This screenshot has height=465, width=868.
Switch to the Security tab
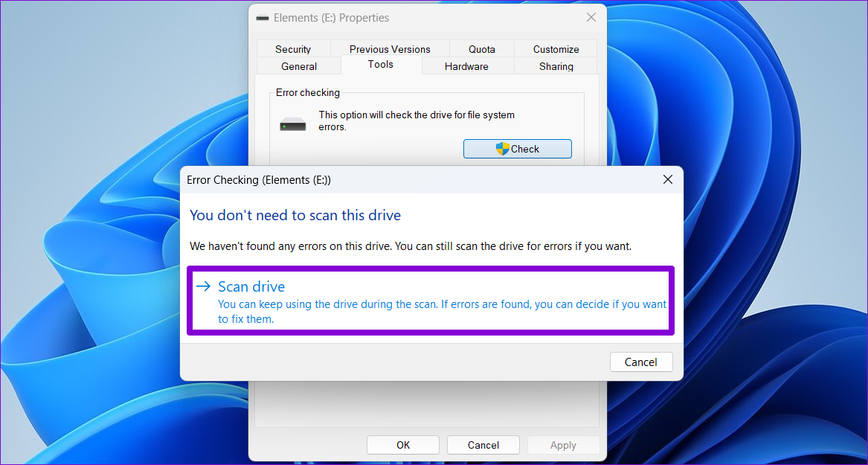pos(293,48)
